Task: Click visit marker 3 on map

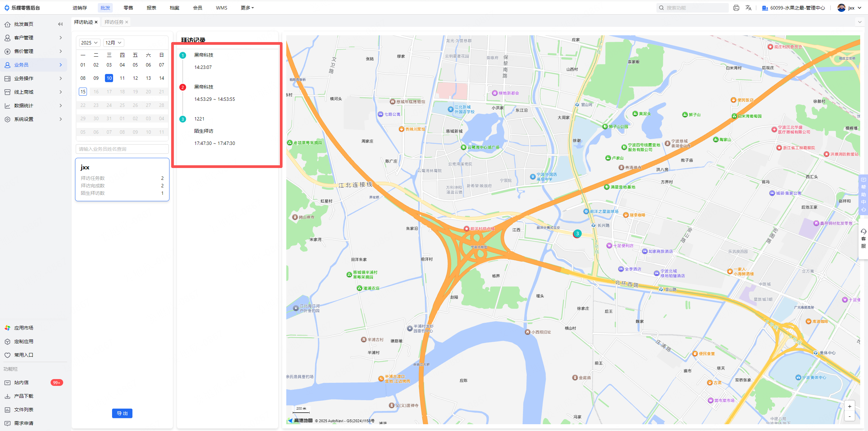Action: click(577, 233)
